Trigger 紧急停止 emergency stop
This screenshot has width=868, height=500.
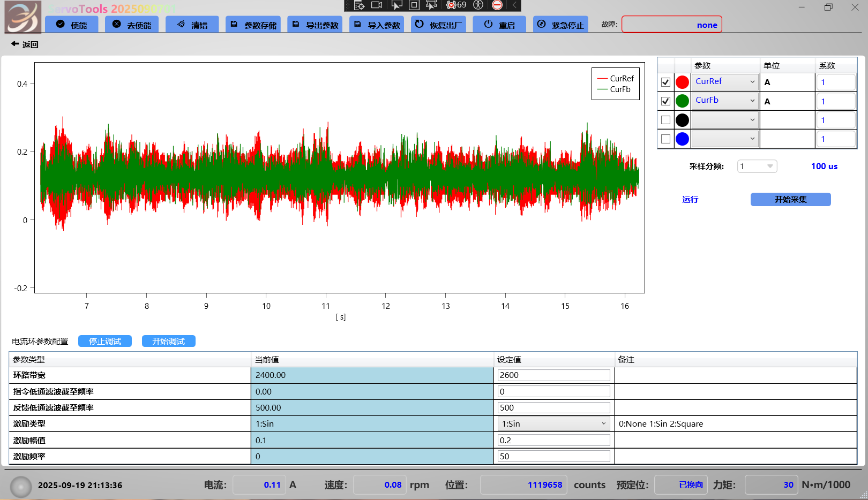pos(560,25)
